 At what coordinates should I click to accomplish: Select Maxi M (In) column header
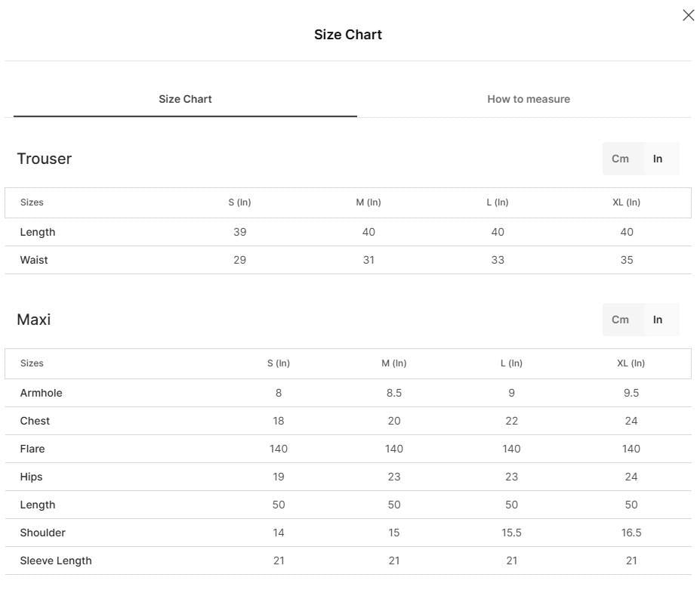[393, 363]
